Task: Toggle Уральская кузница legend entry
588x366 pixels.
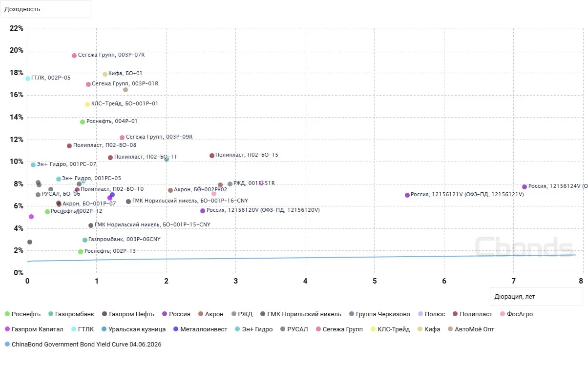Action: tap(133, 329)
